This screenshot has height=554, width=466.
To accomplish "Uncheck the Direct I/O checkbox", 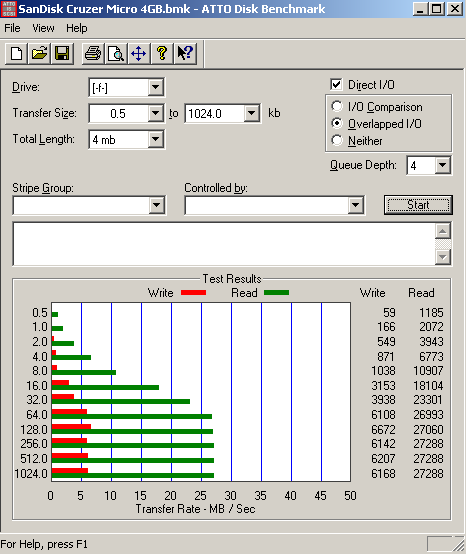I will pos(336,85).
